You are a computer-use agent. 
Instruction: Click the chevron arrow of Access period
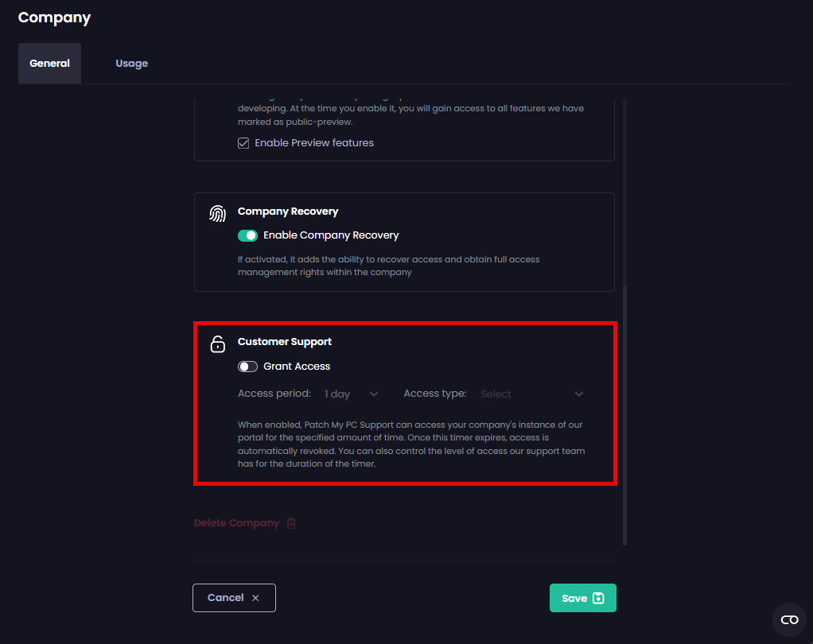(374, 394)
